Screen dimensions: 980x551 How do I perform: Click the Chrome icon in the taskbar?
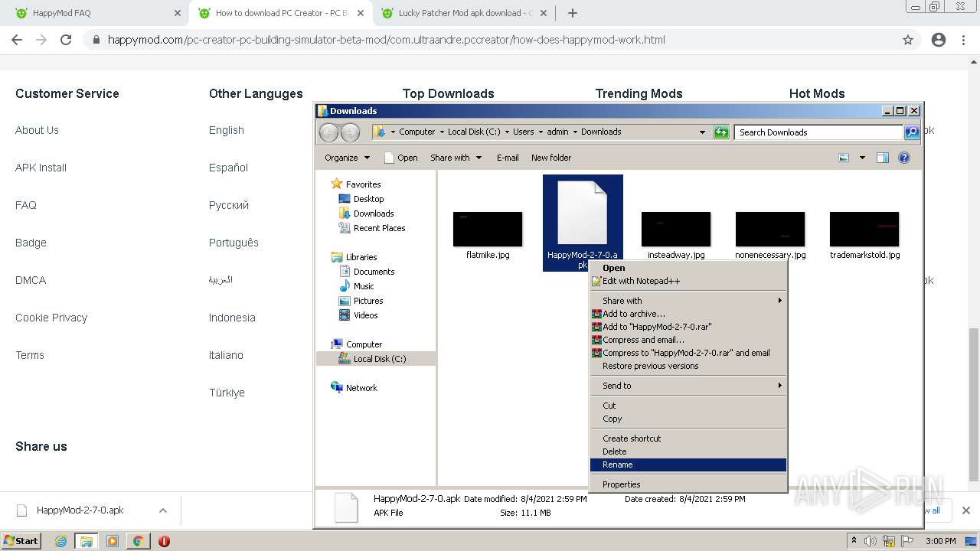click(139, 541)
